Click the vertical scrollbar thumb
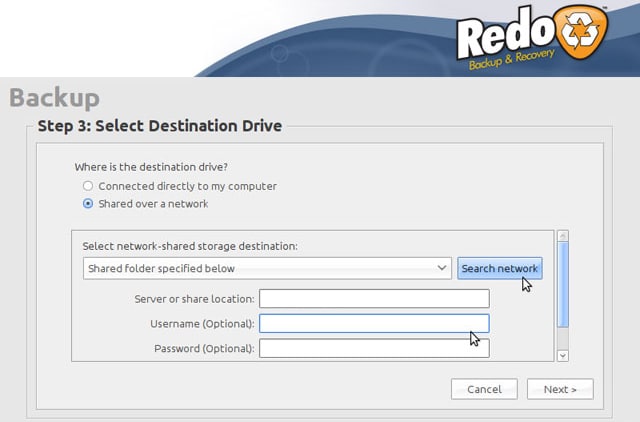The width and height of the screenshot is (640, 422). click(x=562, y=283)
